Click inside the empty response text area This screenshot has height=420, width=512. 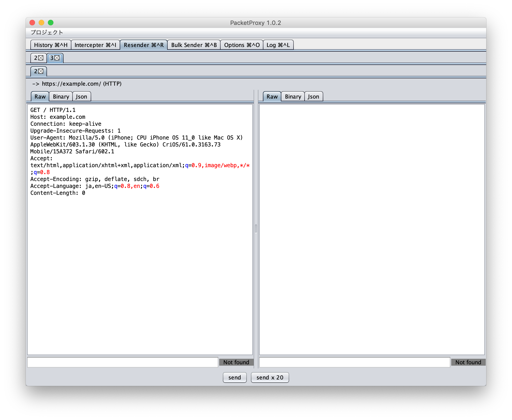[x=372, y=230]
